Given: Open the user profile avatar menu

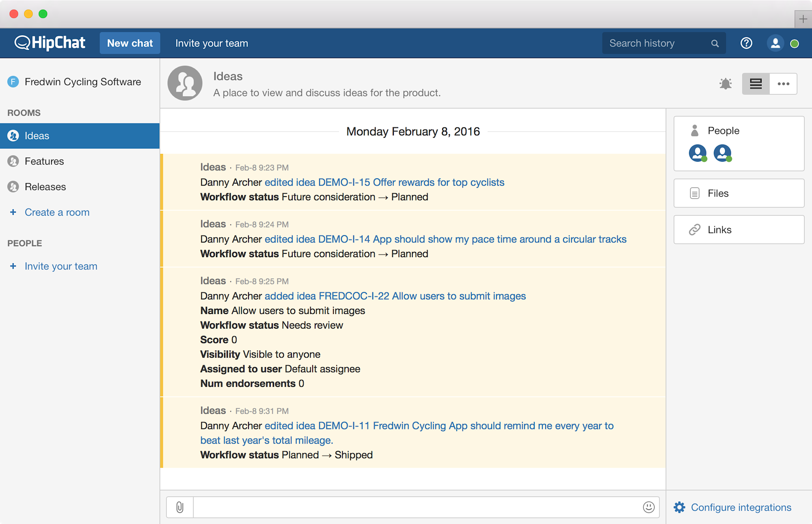Looking at the screenshot, I should pos(775,43).
